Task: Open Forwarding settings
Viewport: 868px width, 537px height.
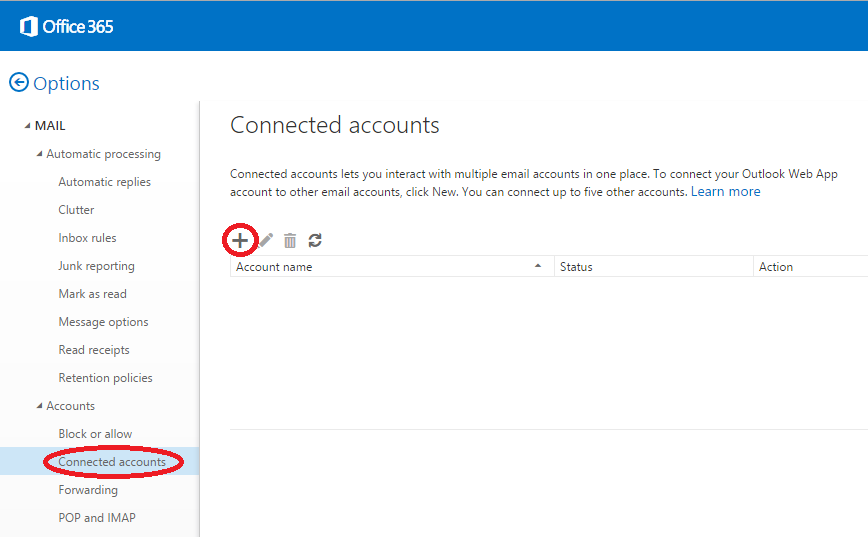Action: click(88, 490)
